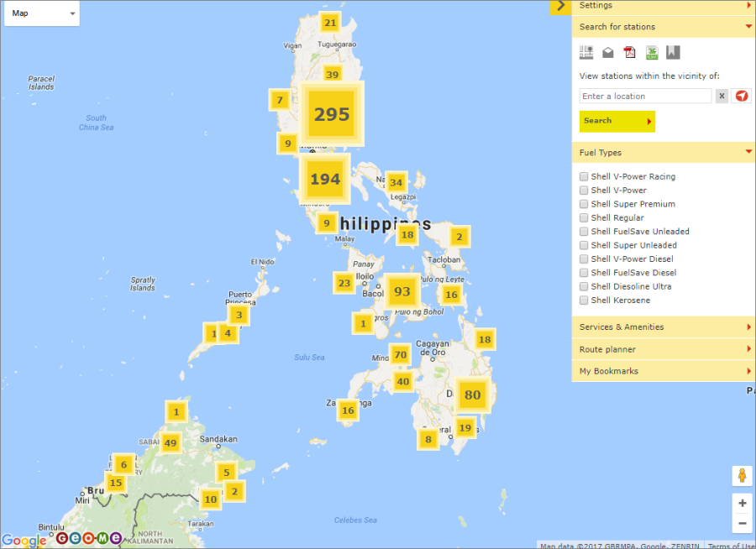Open the 15 station cluster near Brunei
The width and height of the screenshot is (756, 549).
point(116,483)
